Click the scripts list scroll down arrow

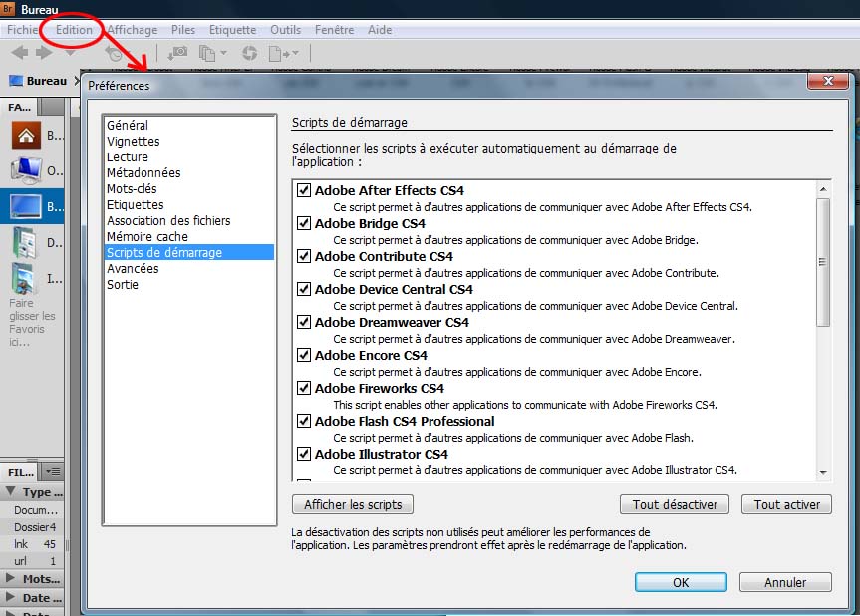point(823,472)
